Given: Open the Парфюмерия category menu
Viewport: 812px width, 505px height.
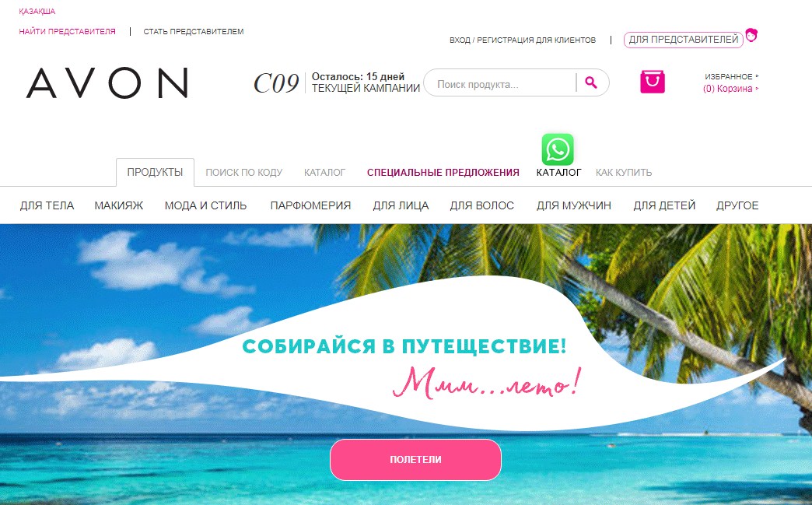Looking at the screenshot, I should [x=310, y=205].
